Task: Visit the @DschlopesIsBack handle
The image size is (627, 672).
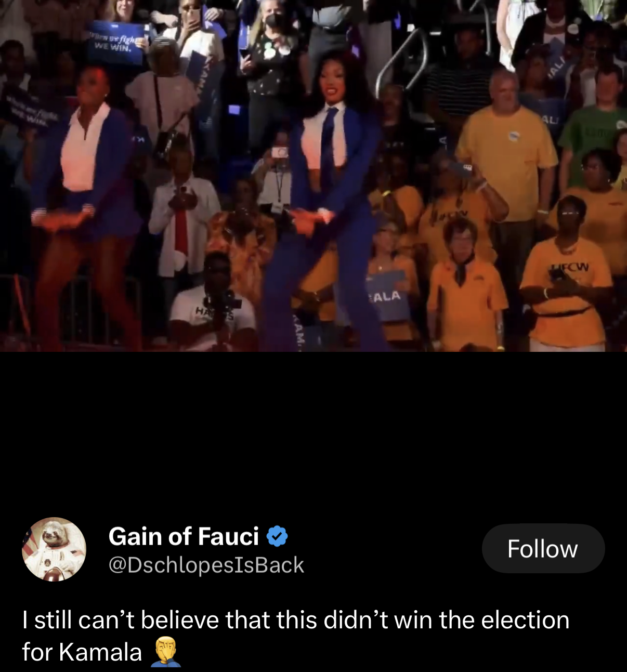Action: (x=206, y=565)
